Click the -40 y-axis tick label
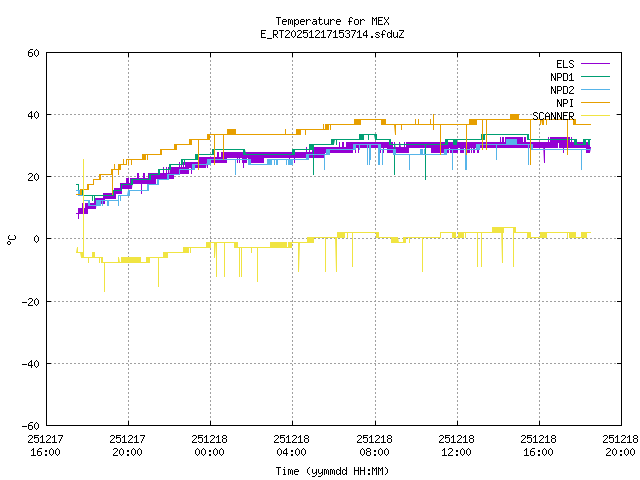This screenshot has height=480, width=640. pyautogui.click(x=31, y=363)
